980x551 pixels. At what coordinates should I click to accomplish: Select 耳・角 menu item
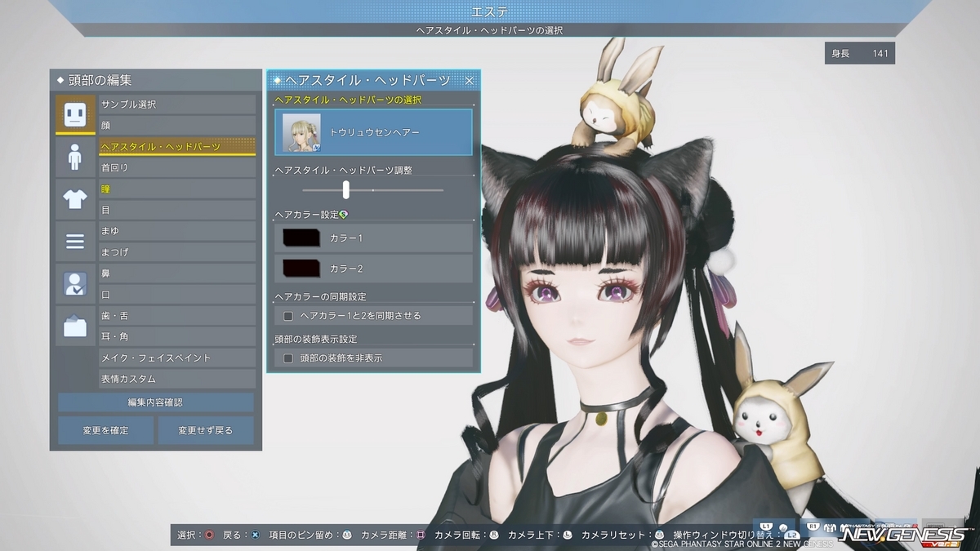point(177,336)
